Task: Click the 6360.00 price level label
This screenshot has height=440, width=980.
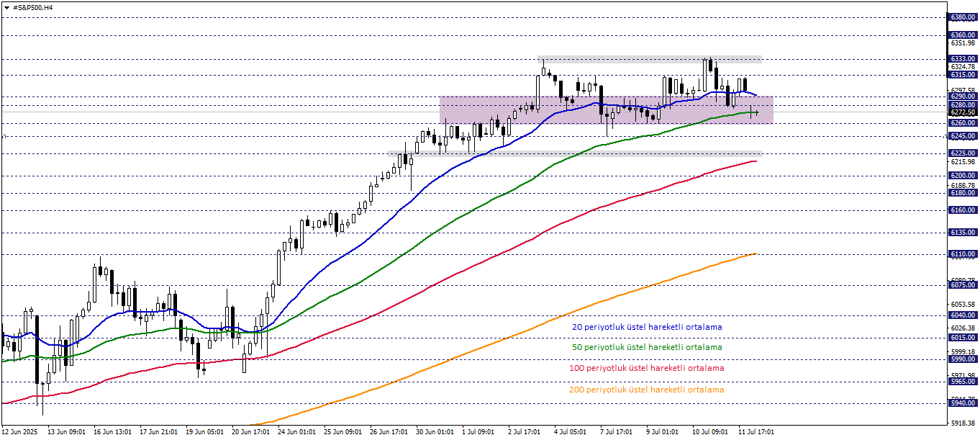Action: 963,35
